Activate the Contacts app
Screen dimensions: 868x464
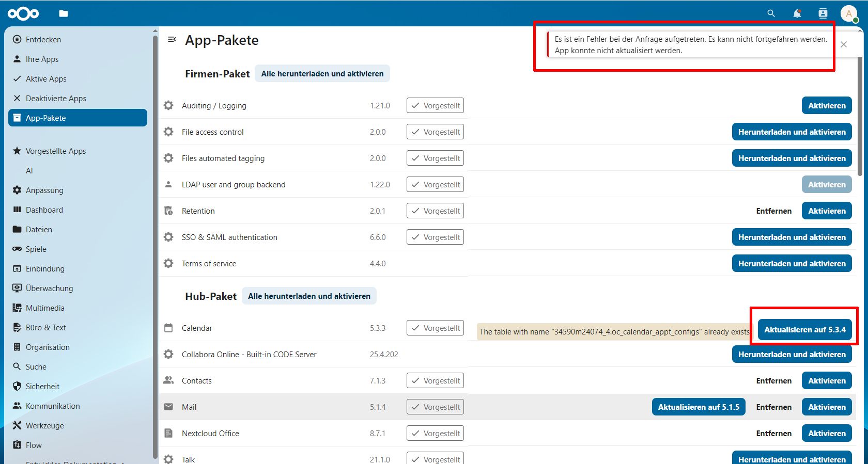(x=827, y=380)
